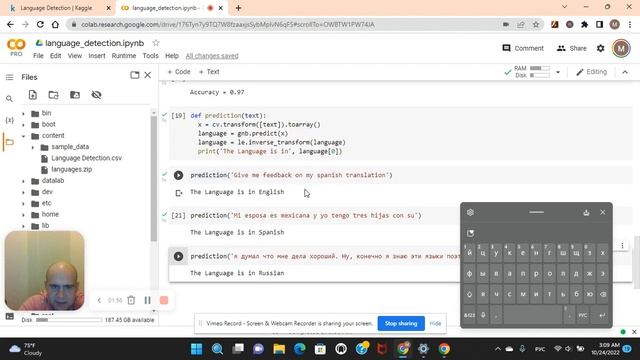Viewport: 640px width, 360px height.
Task: Open the Insert menu
Action: [x=97, y=56]
